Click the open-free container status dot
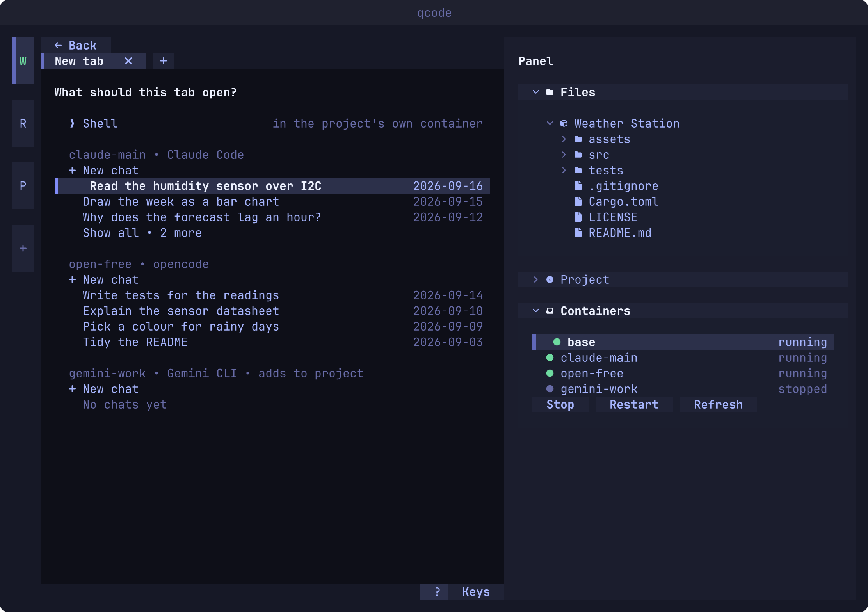The image size is (868, 612). point(550,373)
